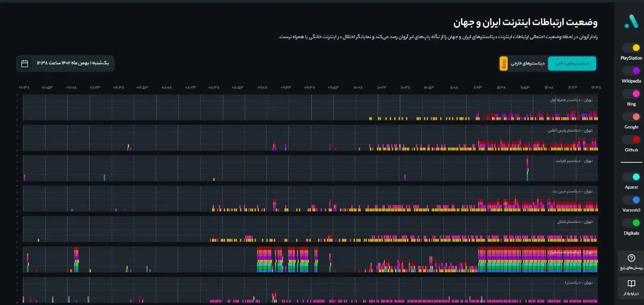Click the Hamrah Aval datacenter chart
This screenshot has width=644, height=305.
click(x=311, y=107)
